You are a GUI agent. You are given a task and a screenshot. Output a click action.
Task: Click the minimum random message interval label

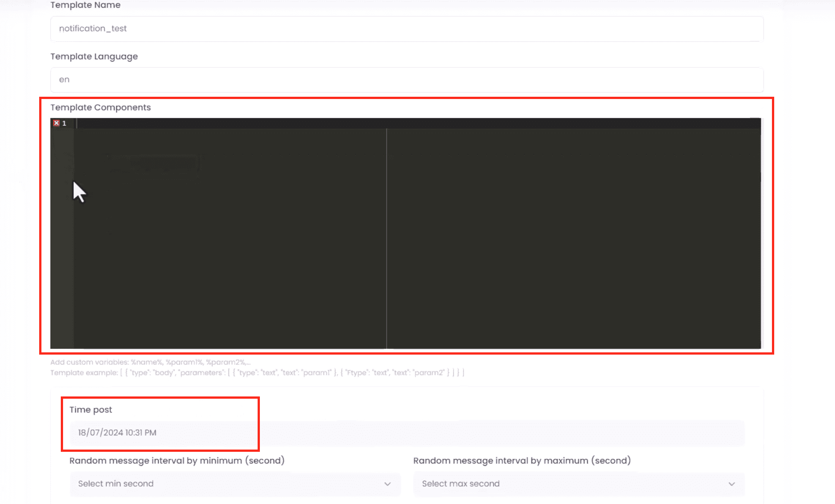pos(177,461)
